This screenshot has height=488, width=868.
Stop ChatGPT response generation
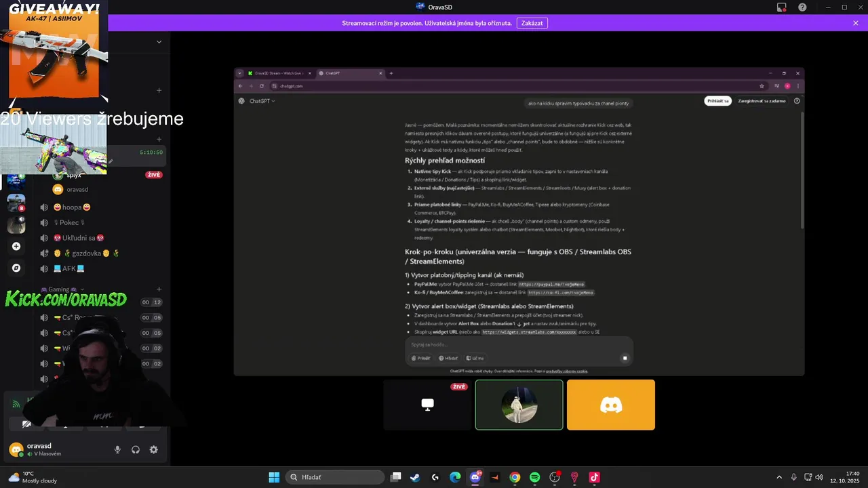625,358
